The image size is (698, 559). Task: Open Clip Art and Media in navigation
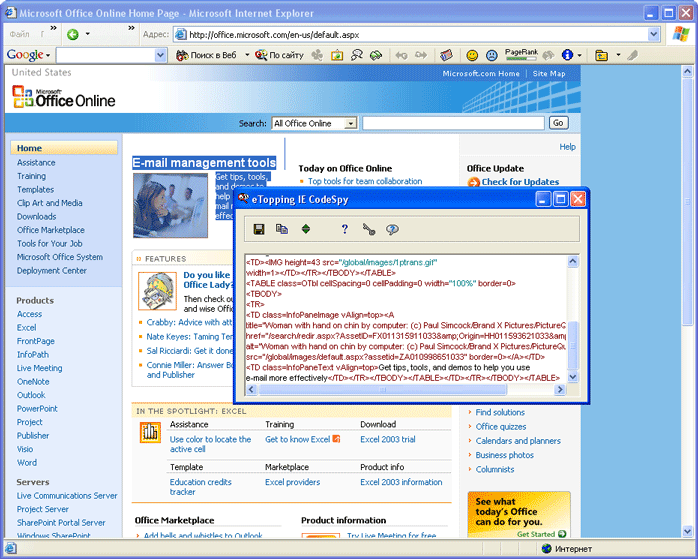(49, 203)
